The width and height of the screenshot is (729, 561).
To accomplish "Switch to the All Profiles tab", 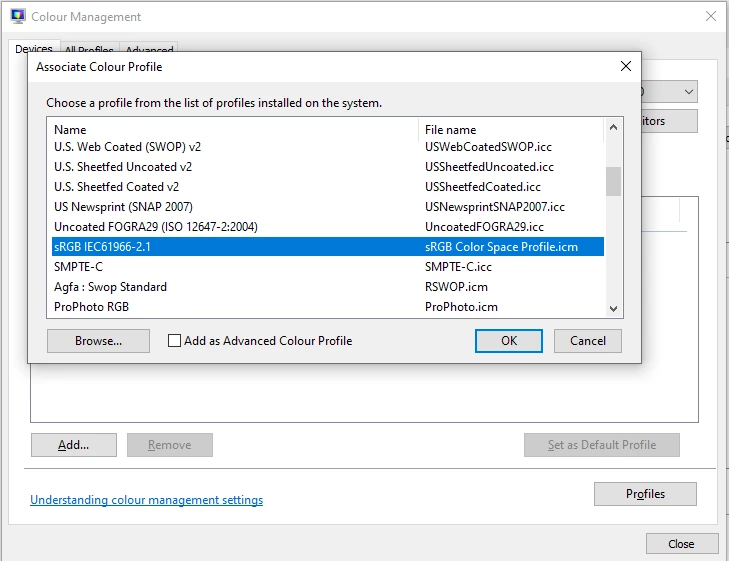I will pos(89,49).
